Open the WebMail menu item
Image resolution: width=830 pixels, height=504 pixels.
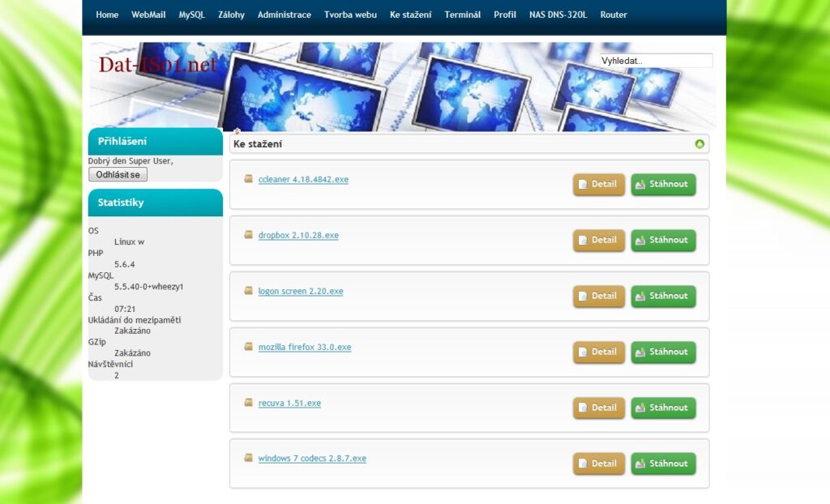[148, 15]
